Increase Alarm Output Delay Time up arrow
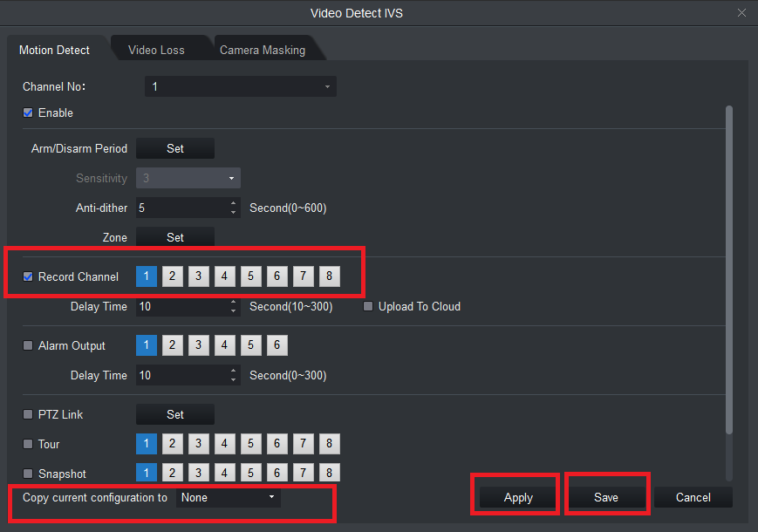The height and width of the screenshot is (532, 758). (234, 371)
